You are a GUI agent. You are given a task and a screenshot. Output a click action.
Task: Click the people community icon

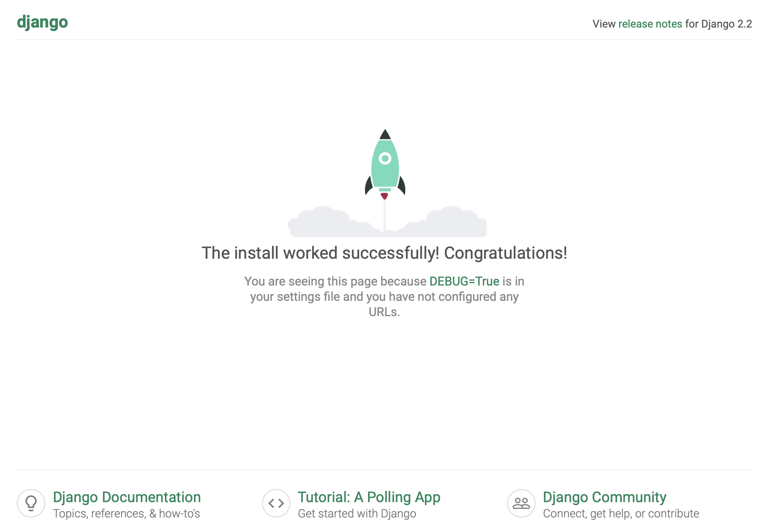click(x=521, y=503)
